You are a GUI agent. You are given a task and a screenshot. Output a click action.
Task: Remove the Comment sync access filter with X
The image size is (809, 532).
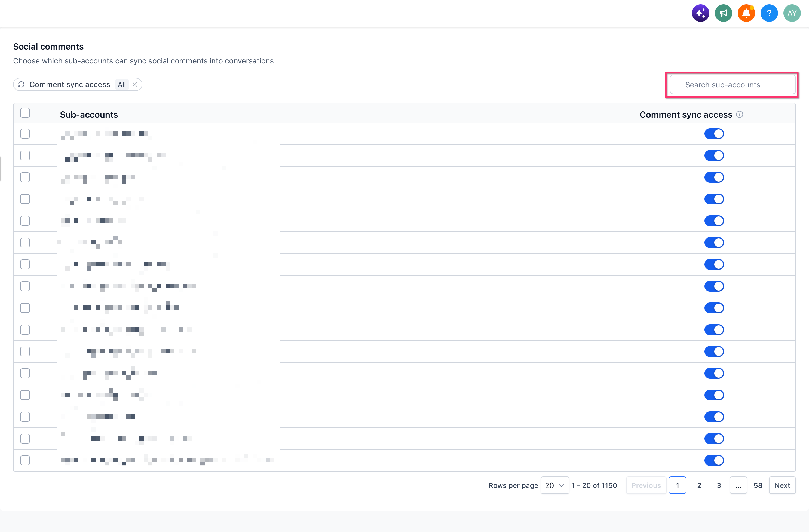point(135,85)
